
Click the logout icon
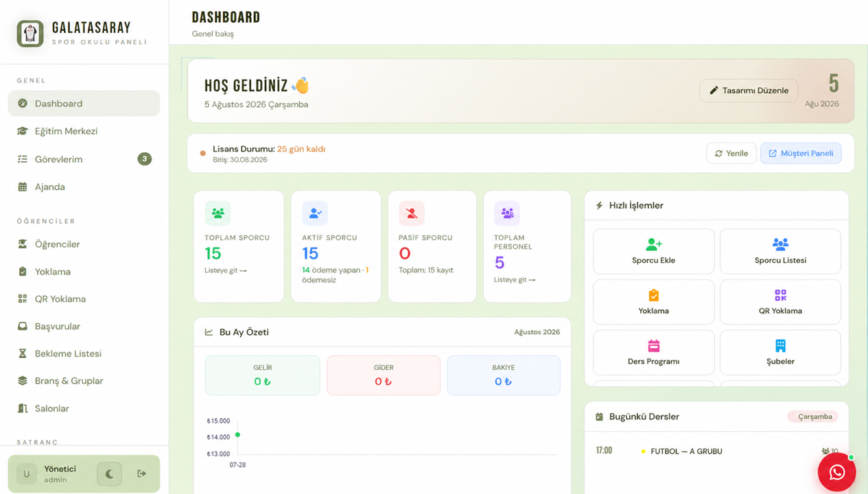click(142, 473)
